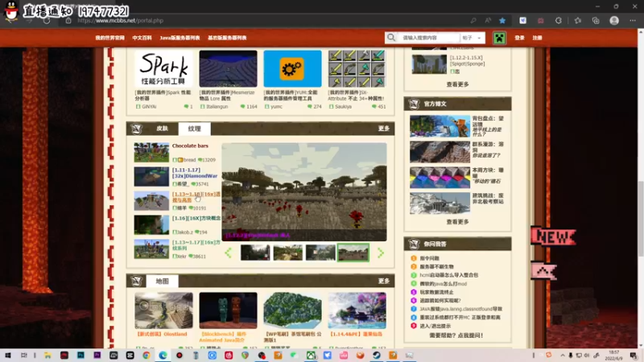Open 基岩版服务器列表 navigation item

coord(227,38)
